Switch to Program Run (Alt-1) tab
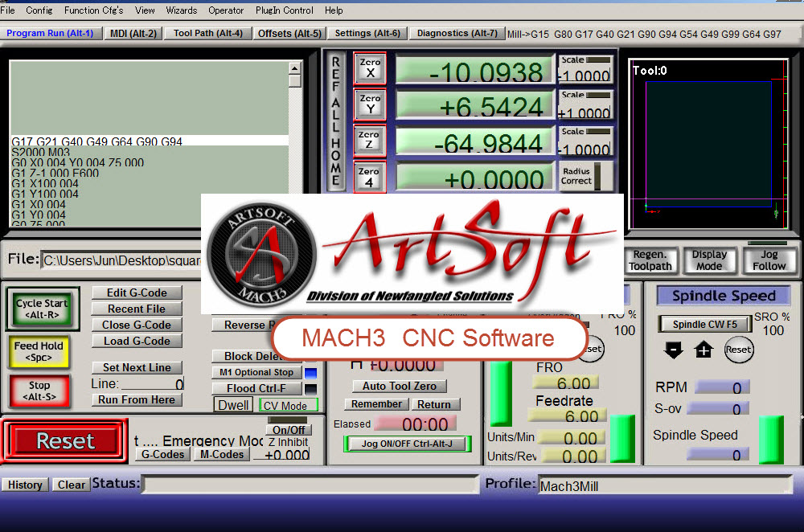 coord(50,33)
